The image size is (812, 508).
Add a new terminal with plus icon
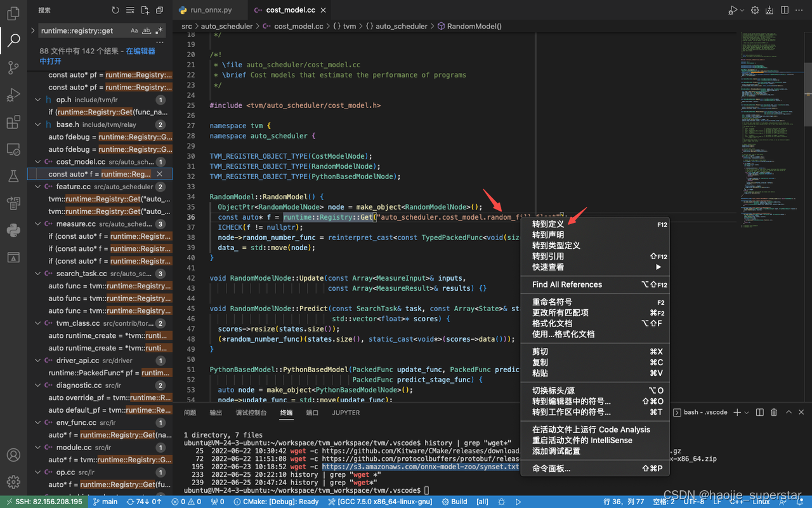737,412
